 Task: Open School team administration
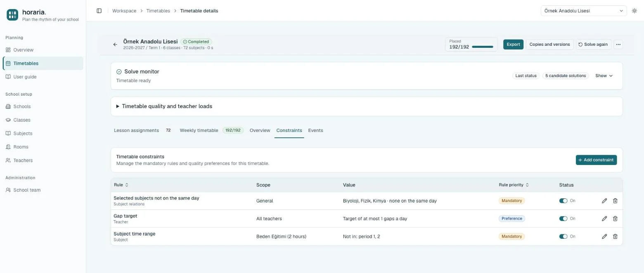click(x=43, y=190)
